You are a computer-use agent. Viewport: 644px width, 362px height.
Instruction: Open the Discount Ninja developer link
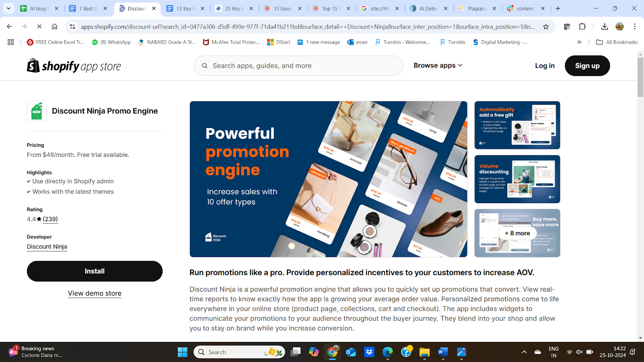coord(47,247)
